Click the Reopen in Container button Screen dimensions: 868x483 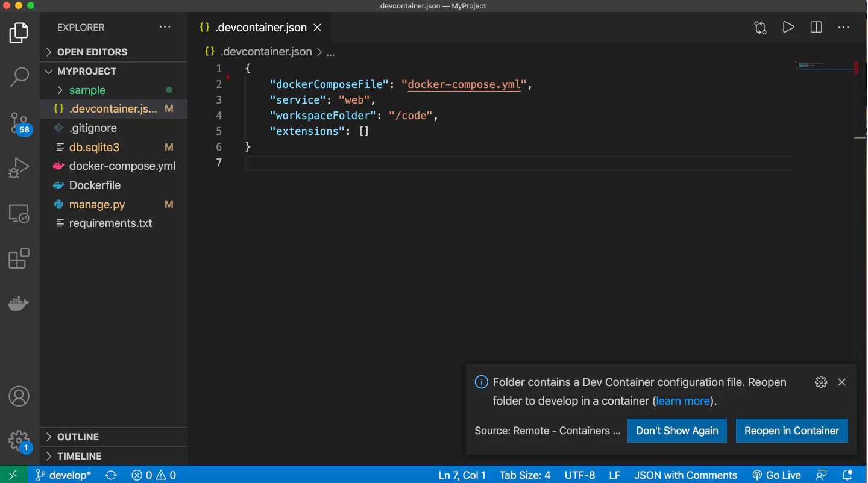pyautogui.click(x=791, y=431)
